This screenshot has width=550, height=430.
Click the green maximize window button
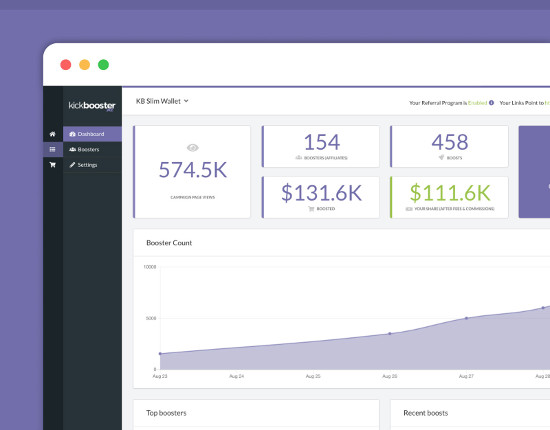[x=103, y=65]
